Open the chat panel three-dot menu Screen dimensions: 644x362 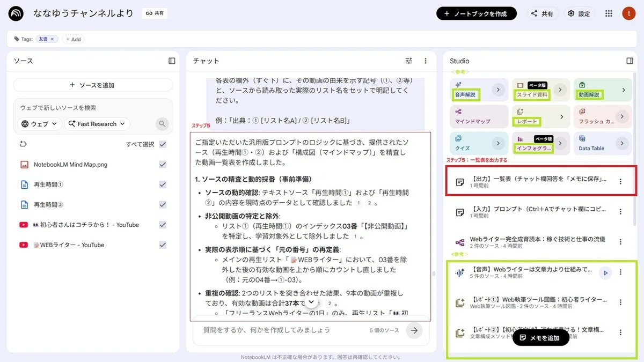[x=426, y=61]
